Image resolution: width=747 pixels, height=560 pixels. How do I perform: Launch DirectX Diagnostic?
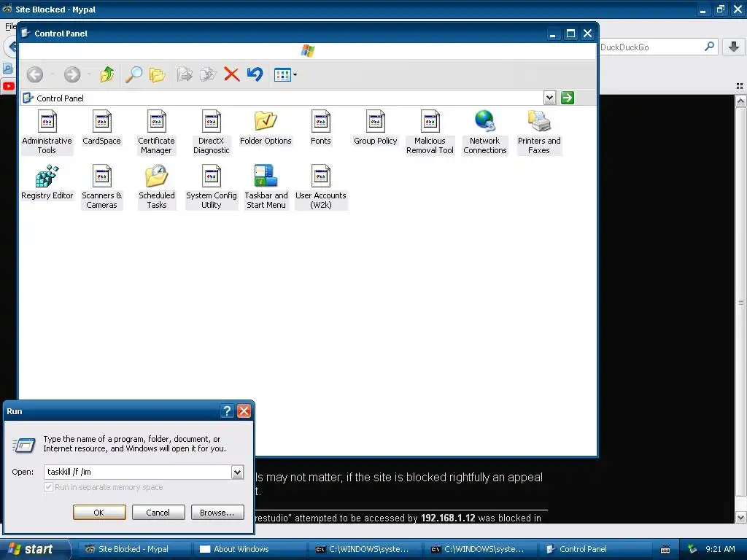(211, 132)
